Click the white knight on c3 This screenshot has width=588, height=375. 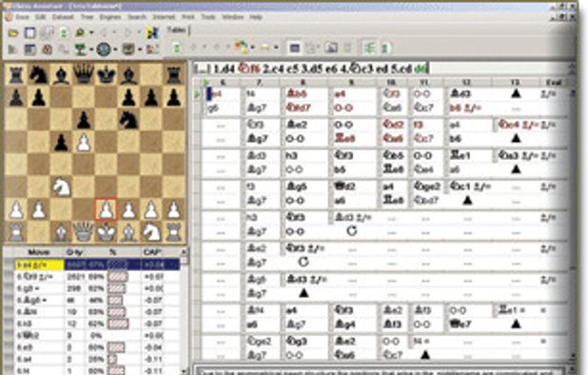(x=62, y=187)
